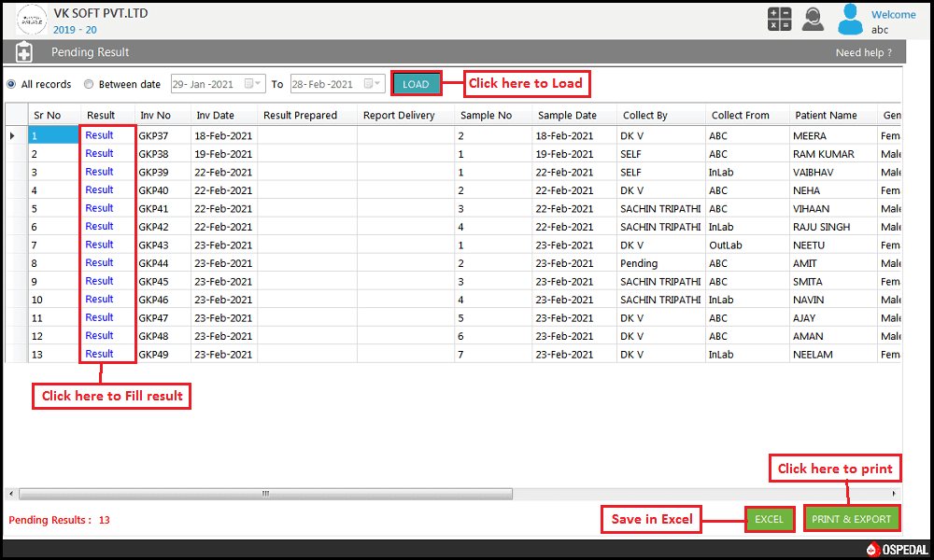This screenshot has width=934, height=560.
Task: Click the horizontal scrollbar thumb
Action: coord(265,494)
